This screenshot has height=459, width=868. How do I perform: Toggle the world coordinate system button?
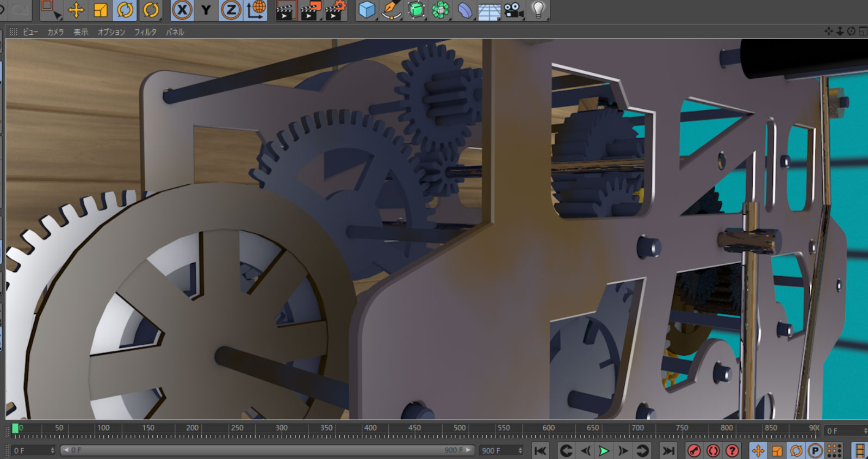pos(256,10)
